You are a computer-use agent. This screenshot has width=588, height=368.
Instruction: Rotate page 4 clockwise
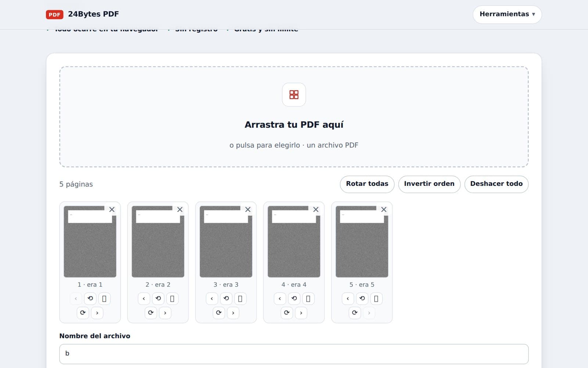point(287,313)
